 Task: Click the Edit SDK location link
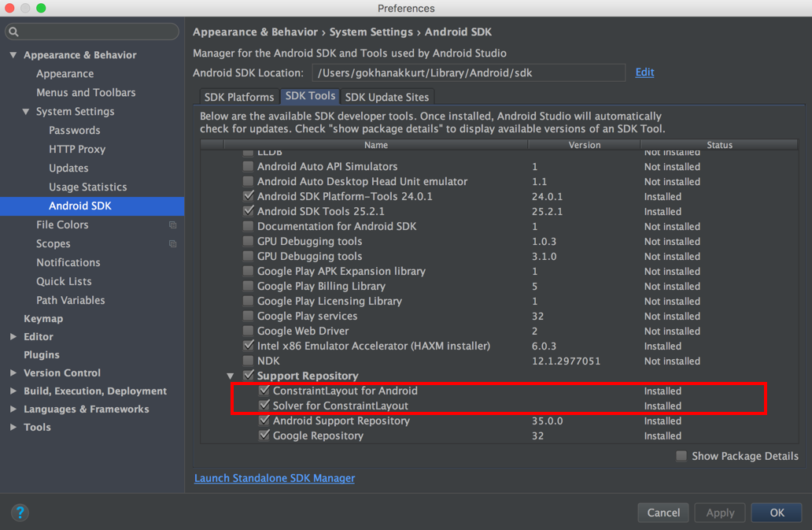(x=644, y=72)
